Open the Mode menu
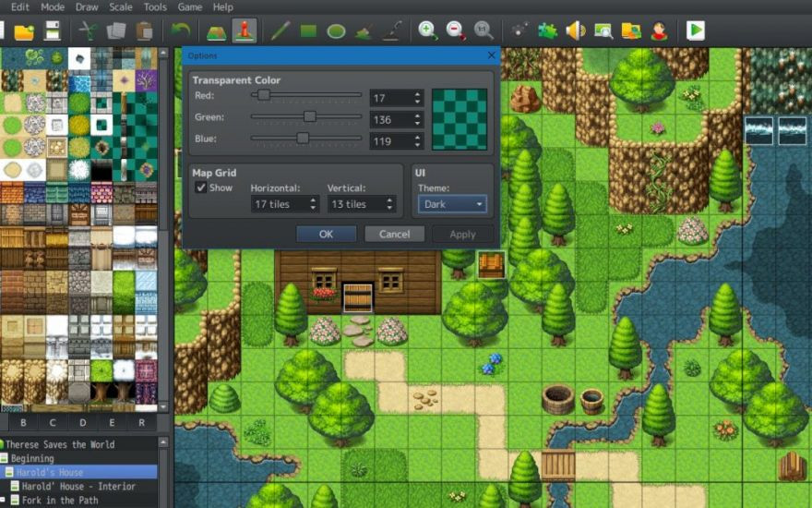This screenshot has width=812, height=508. click(53, 7)
